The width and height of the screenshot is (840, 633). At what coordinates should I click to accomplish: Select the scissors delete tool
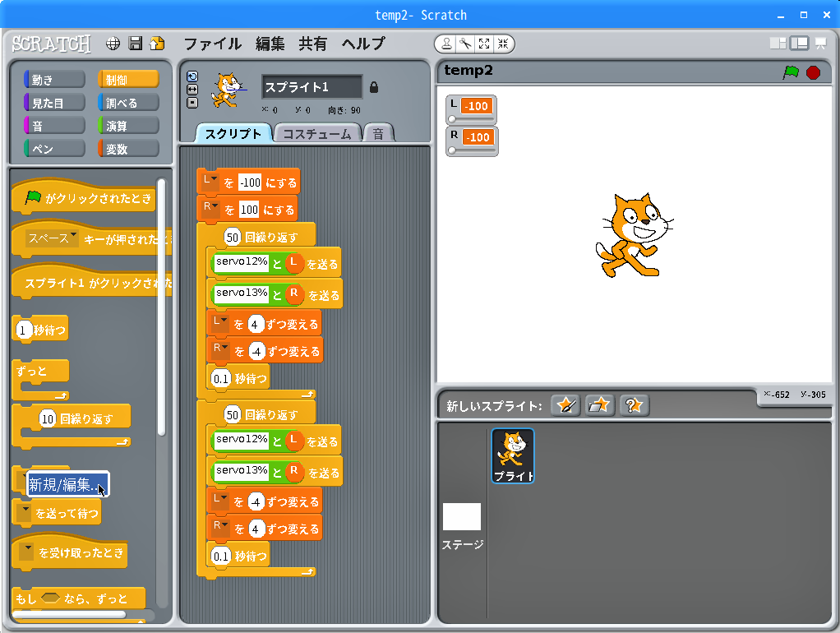[x=465, y=44]
